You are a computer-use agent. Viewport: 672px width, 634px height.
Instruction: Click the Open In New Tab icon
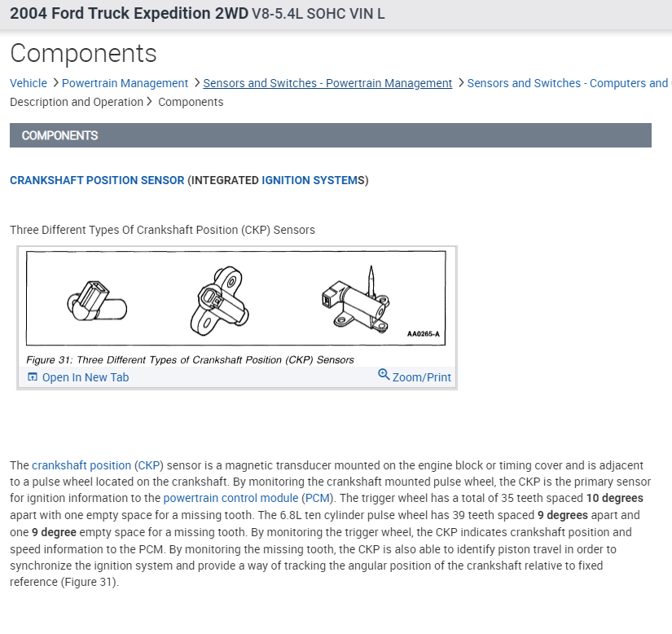pos(33,377)
